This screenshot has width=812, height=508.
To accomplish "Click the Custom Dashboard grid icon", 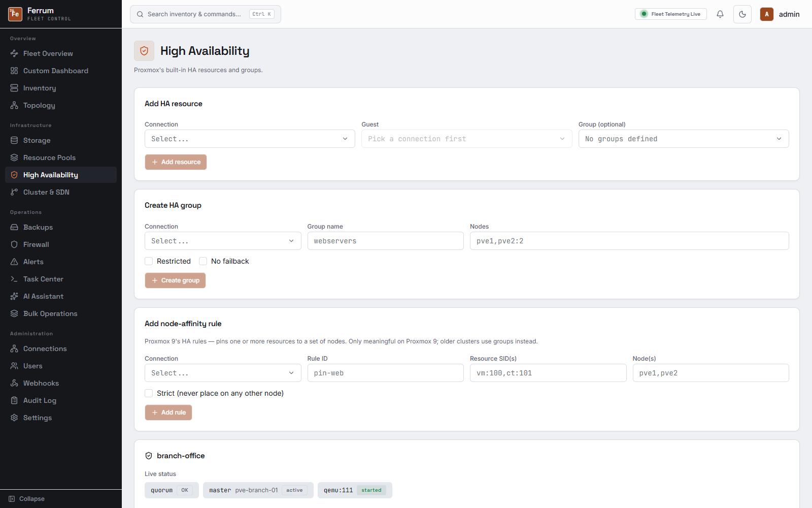I will tap(14, 71).
